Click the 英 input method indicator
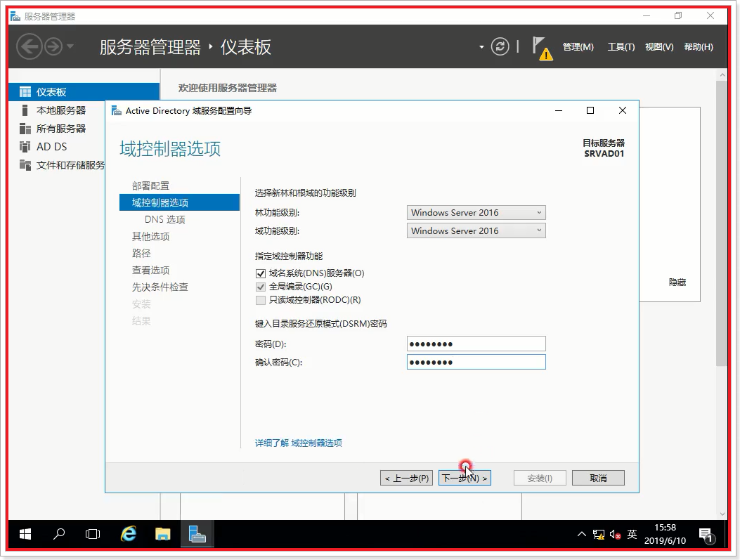 click(632, 534)
